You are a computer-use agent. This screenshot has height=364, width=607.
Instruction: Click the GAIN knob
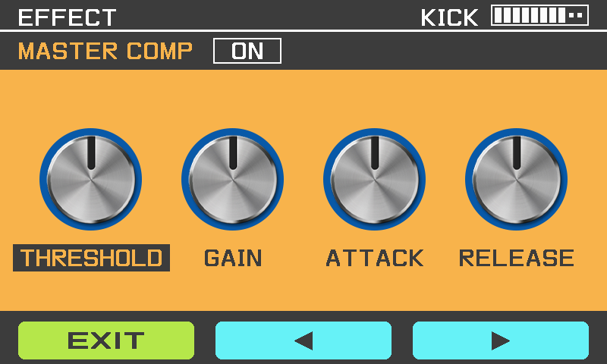232,179
